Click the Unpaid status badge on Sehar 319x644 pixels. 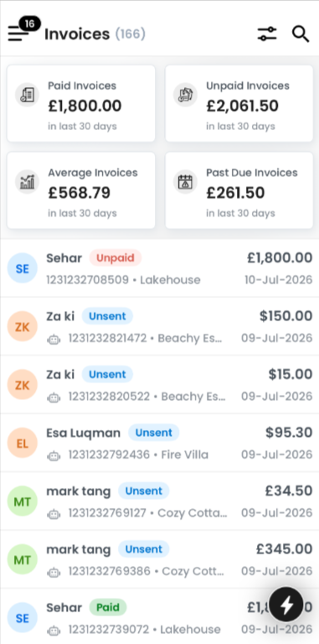point(116,258)
